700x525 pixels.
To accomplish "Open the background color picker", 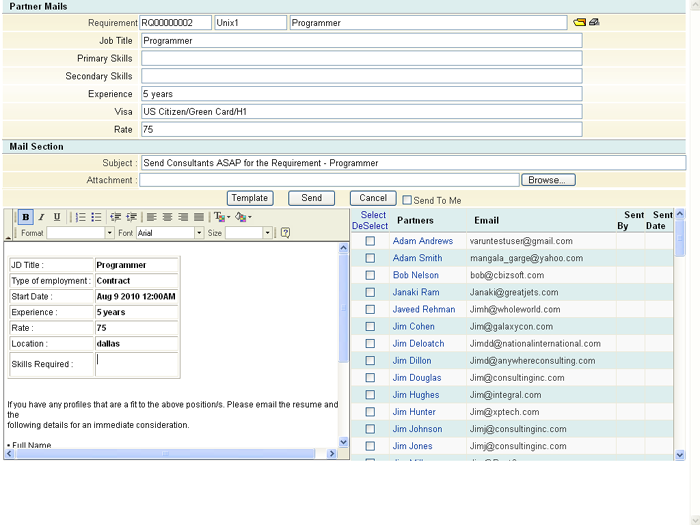I will pos(243,217).
